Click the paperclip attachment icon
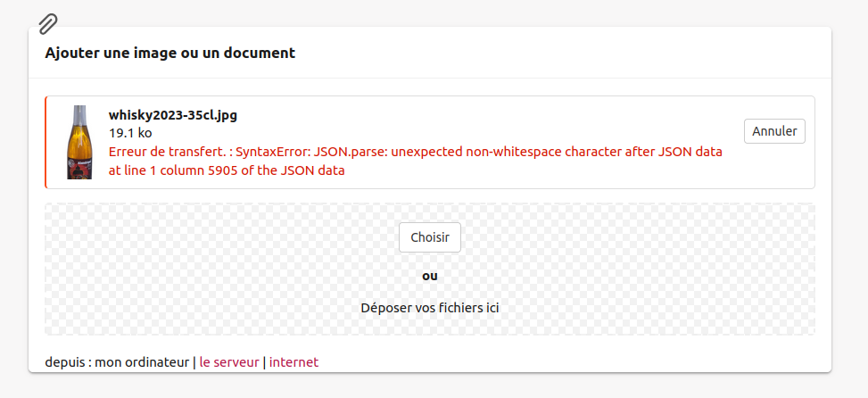 (x=48, y=24)
